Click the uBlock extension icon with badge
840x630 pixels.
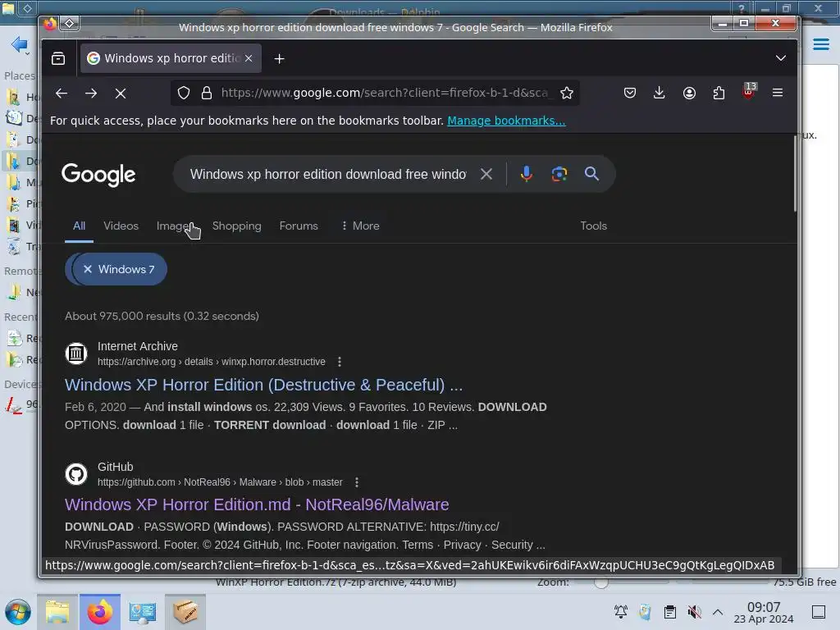click(749, 91)
